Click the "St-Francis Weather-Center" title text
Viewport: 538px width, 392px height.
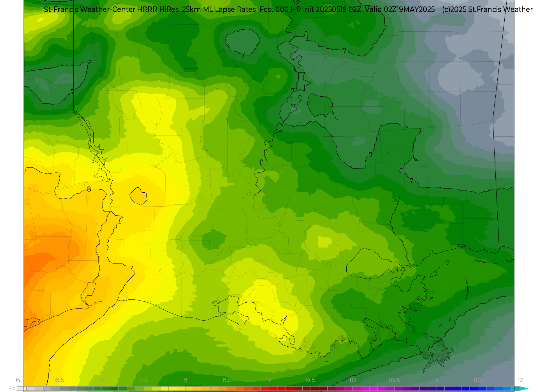point(89,10)
